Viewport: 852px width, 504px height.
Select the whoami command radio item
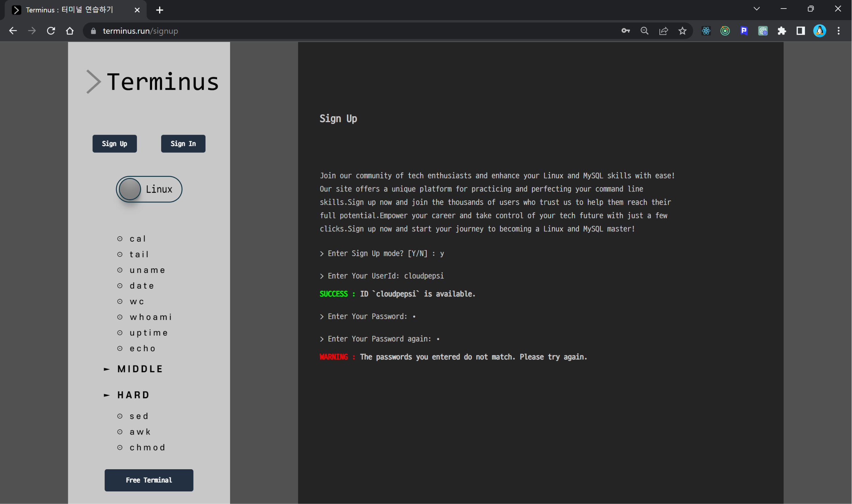coord(120,317)
